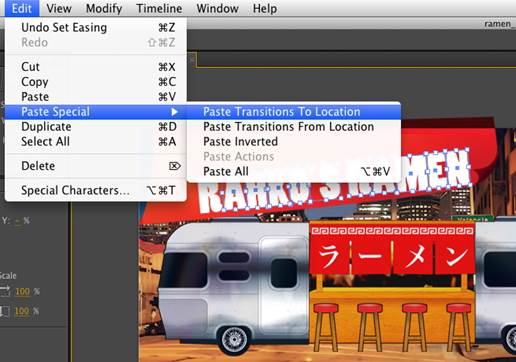This screenshot has height=362, width=516.
Task: Open the Timeline menu
Action: click(159, 8)
